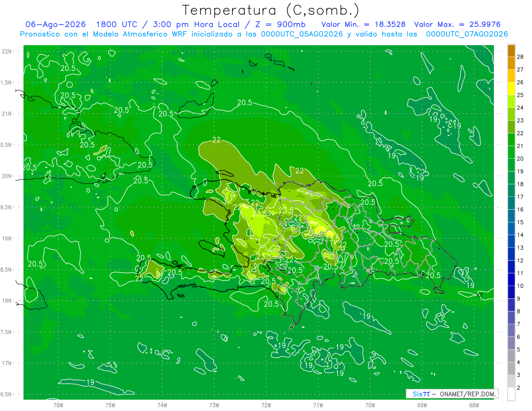Screen dimensions: 532x411
Task: Click the '21N' latitude axis label
Action: point(7,114)
